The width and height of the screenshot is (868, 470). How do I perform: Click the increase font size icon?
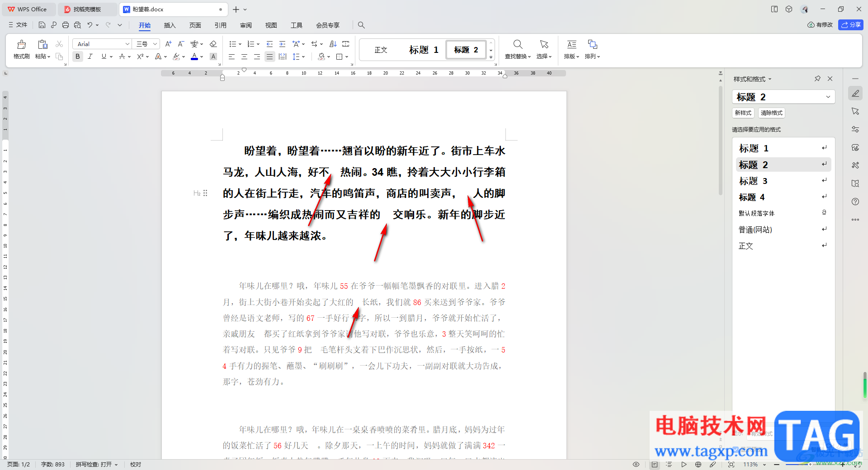click(168, 44)
